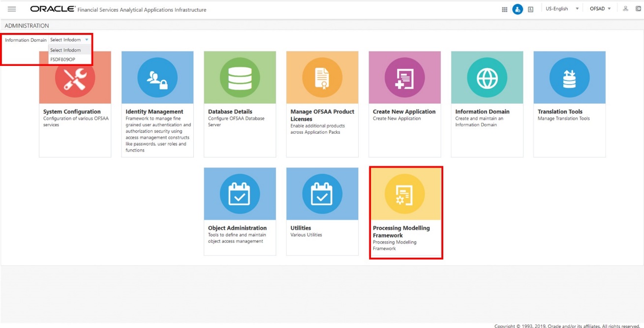Open the US-English language dropdown
Screen dimensions: 644x328
click(561, 9)
